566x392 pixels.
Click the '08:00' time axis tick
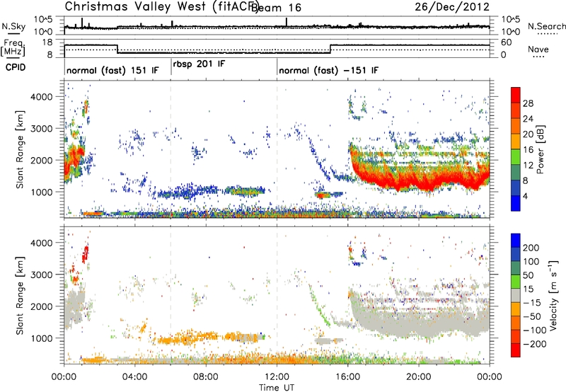click(206, 377)
